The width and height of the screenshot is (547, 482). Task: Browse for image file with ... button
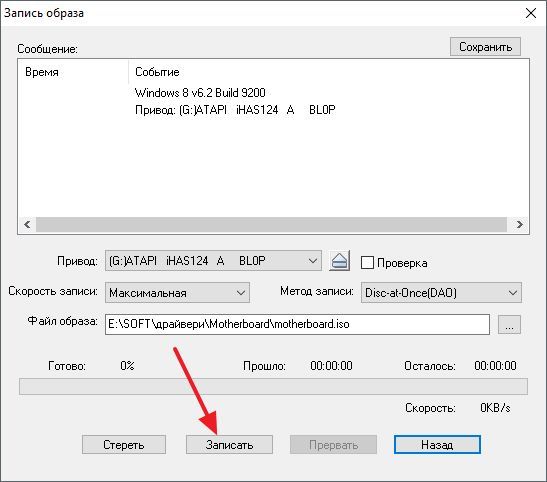point(509,325)
